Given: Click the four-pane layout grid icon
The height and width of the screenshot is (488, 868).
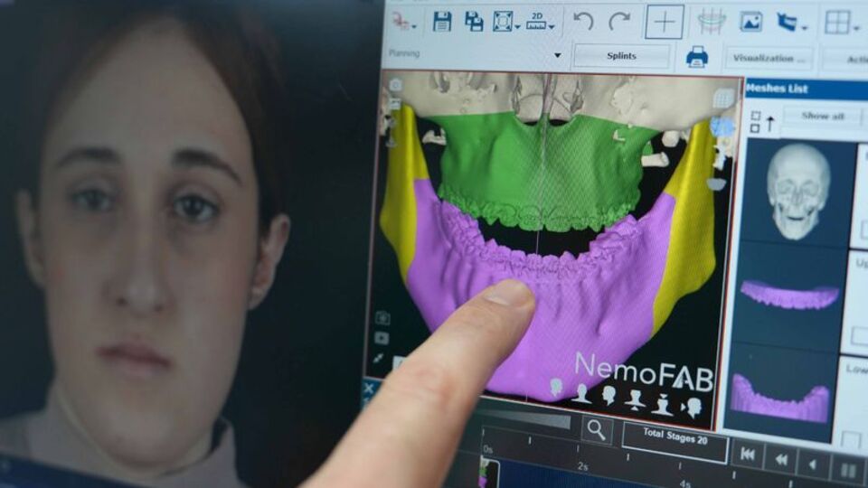Looking at the screenshot, I should click(837, 23).
